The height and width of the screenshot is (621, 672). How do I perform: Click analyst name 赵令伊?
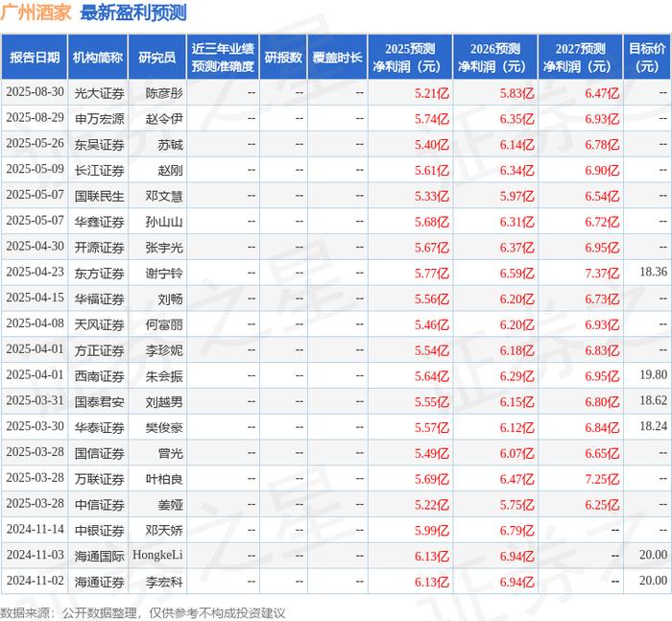point(164,119)
